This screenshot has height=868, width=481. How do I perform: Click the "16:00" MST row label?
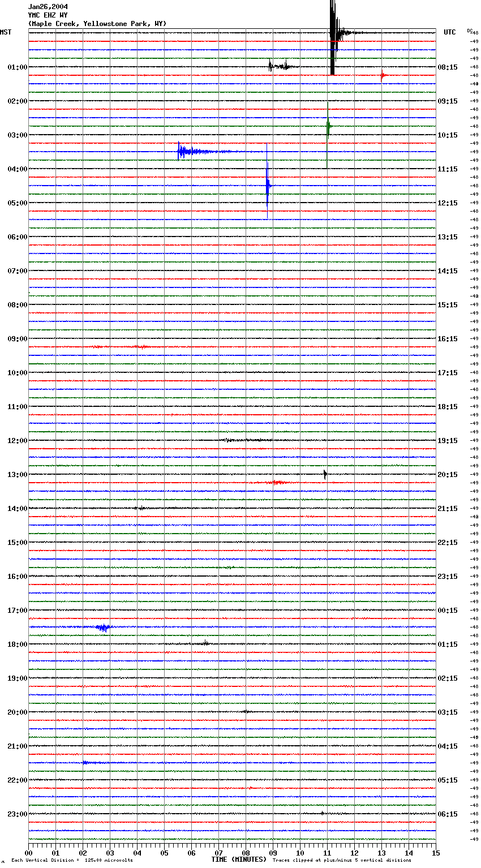click(x=18, y=577)
